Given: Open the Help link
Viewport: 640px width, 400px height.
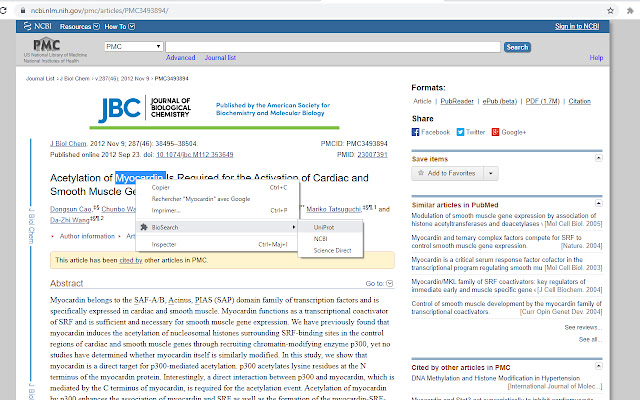Looking at the screenshot, I should (596, 58).
